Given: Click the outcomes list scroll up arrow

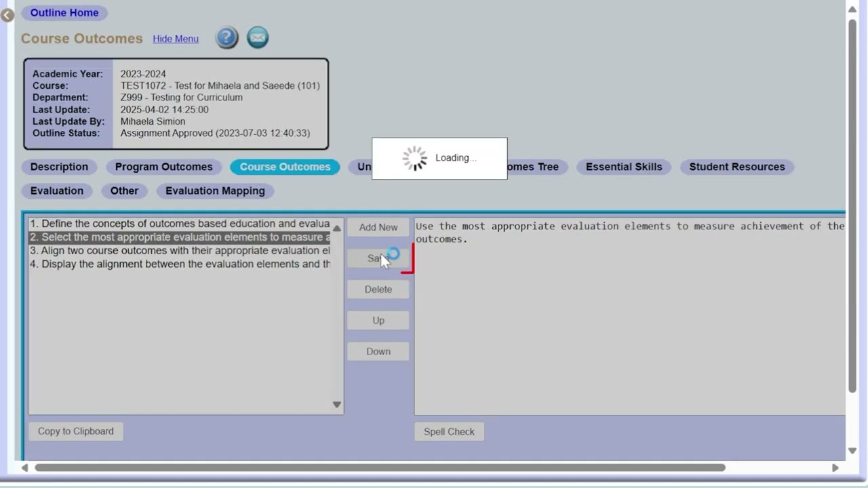Looking at the screenshot, I should (336, 228).
